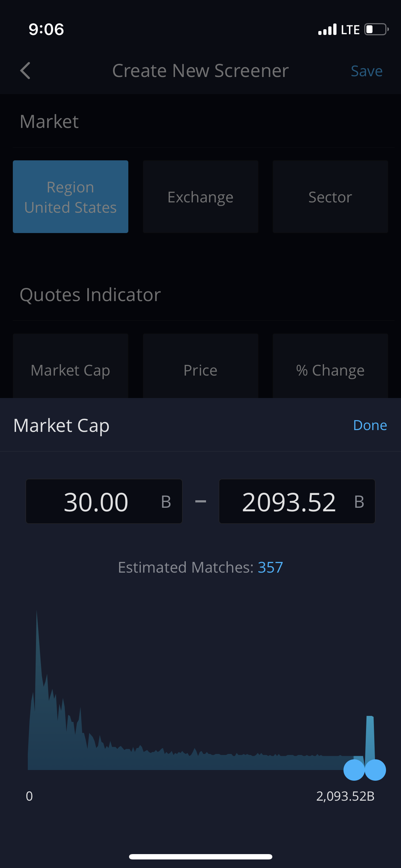This screenshot has width=401, height=868.
Task: Tap the cellular signal bars icon
Action: pos(327,30)
